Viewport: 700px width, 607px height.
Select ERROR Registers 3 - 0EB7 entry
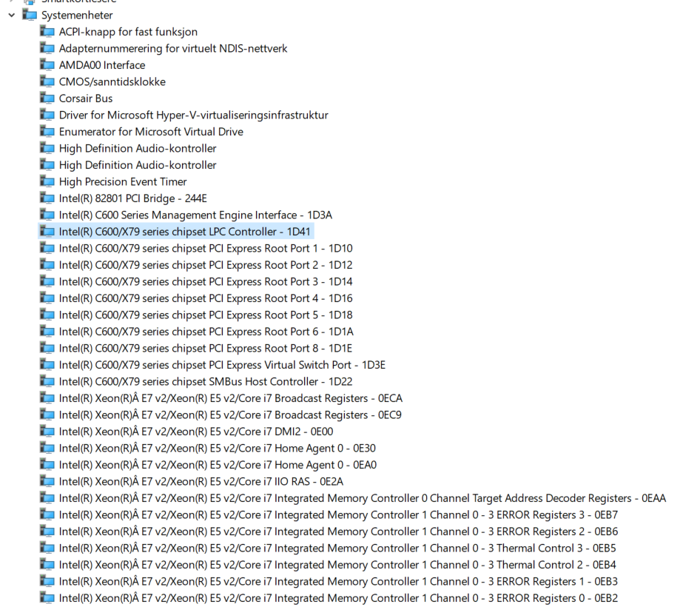click(338, 514)
